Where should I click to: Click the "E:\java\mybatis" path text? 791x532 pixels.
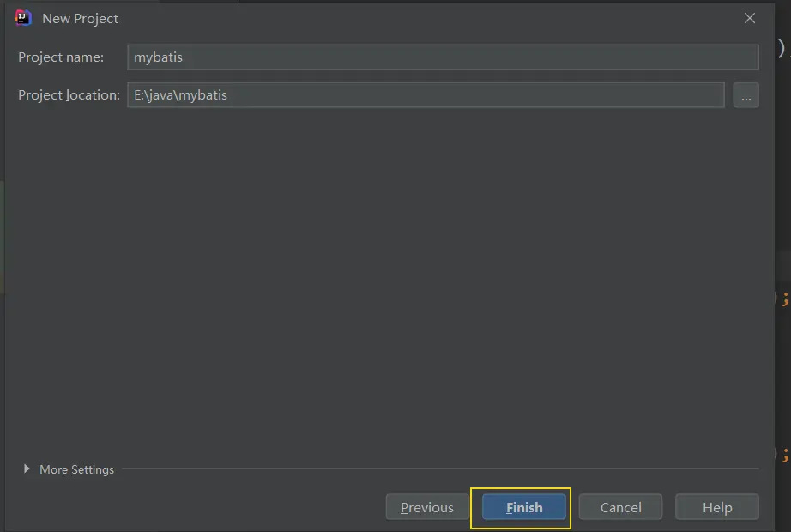(181, 95)
